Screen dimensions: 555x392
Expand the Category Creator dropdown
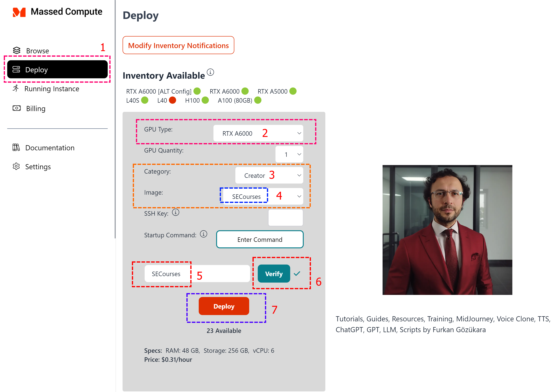269,175
